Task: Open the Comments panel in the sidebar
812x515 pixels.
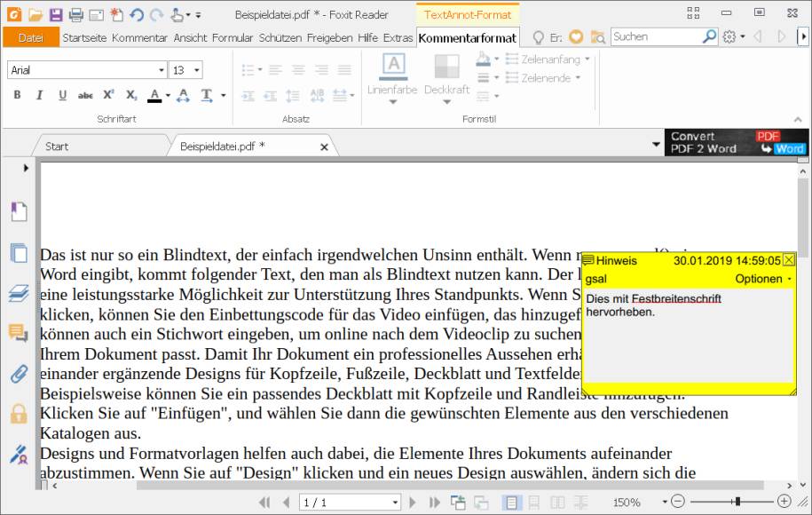Action: (x=20, y=333)
